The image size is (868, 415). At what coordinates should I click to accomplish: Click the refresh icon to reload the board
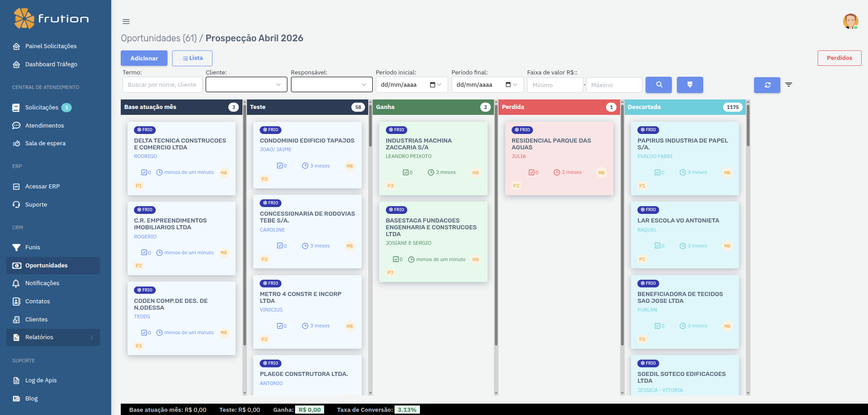click(x=767, y=85)
